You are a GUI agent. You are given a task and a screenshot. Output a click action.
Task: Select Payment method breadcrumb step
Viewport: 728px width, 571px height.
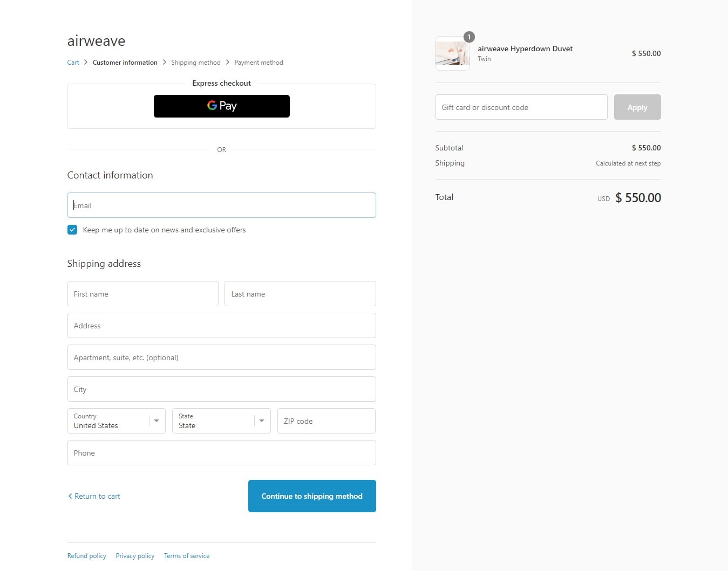[258, 63]
